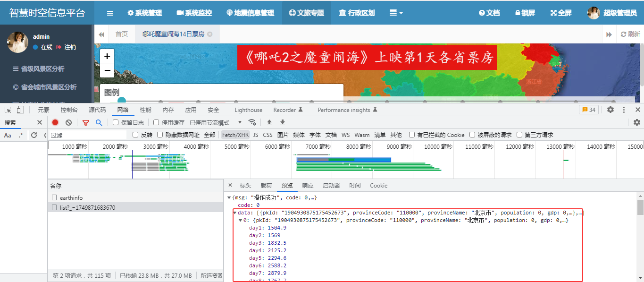Zoom in on the map
This screenshot has height=282, width=644.
pos(107,56)
